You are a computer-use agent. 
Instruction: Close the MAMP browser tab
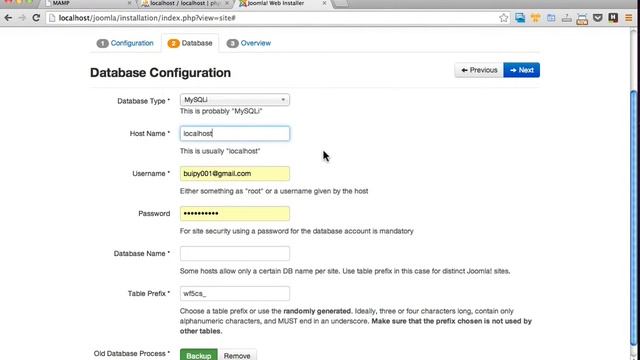[129, 3]
